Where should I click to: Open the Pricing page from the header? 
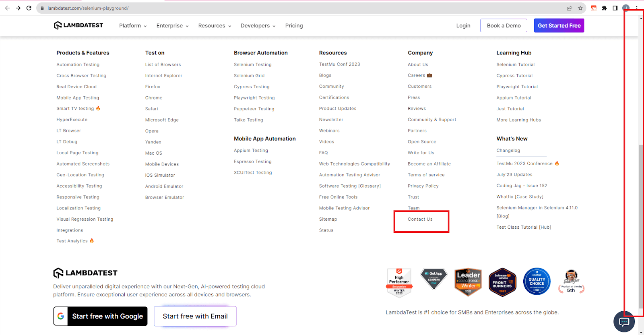(x=294, y=26)
